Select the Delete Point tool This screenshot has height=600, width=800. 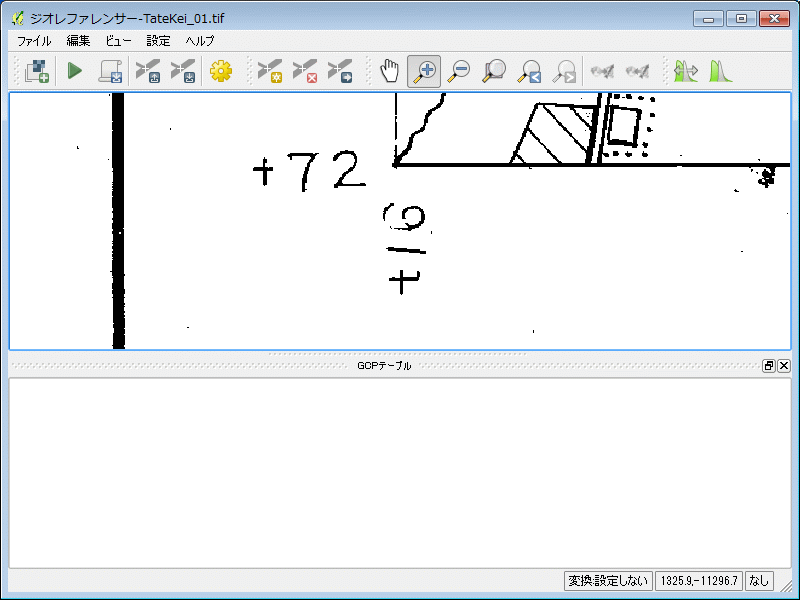[x=305, y=71]
